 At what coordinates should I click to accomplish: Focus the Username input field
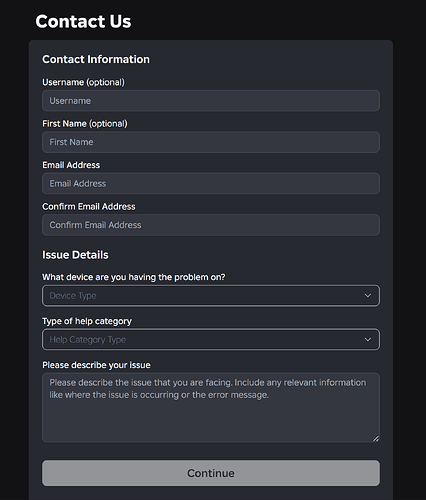pyautogui.click(x=211, y=101)
